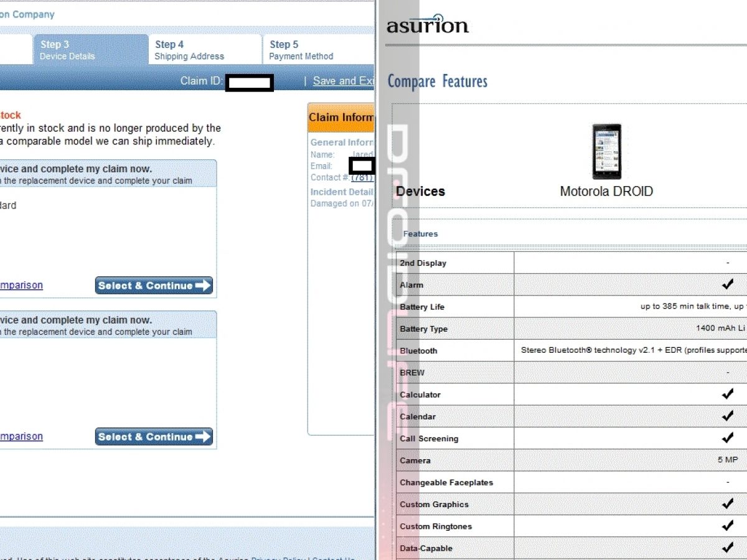Select the Motorola DROID phone image
The image size is (747, 560).
click(x=606, y=151)
